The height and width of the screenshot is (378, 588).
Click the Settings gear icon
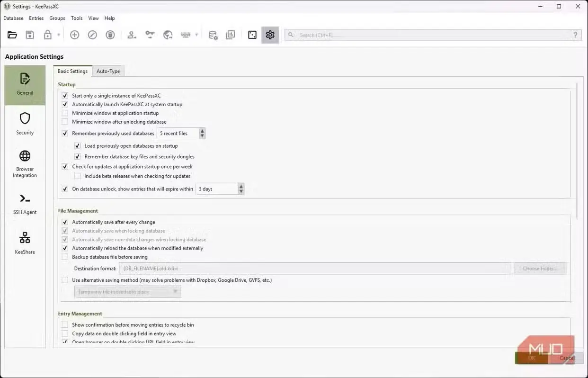coord(270,35)
